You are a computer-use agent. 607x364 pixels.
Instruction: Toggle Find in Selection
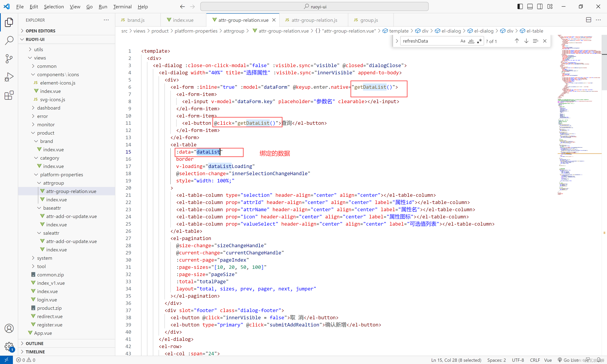(x=536, y=41)
